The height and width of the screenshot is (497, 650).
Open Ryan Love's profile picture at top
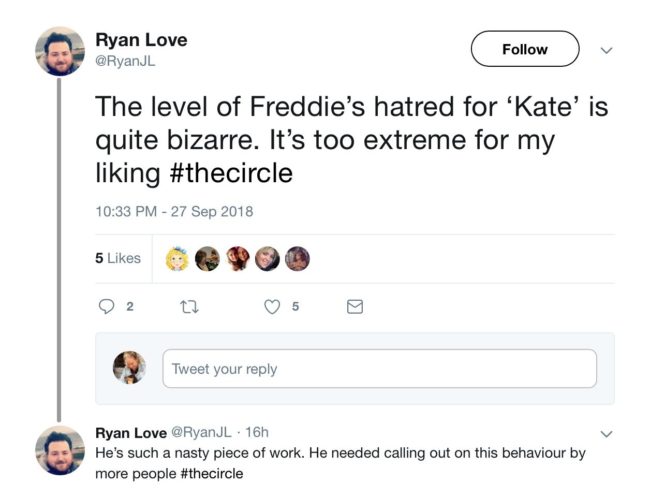pyautogui.click(x=60, y=50)
